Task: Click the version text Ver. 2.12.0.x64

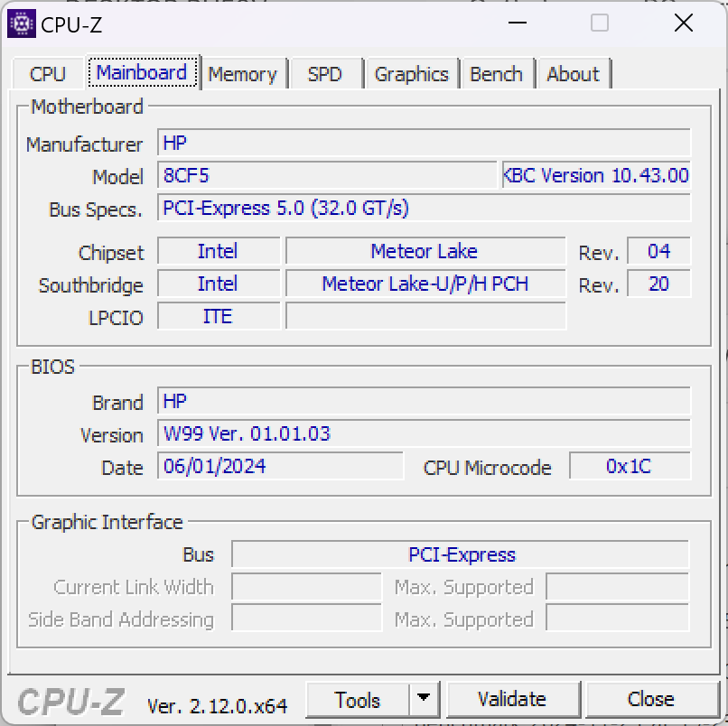Action: click(x=217, y=706)
